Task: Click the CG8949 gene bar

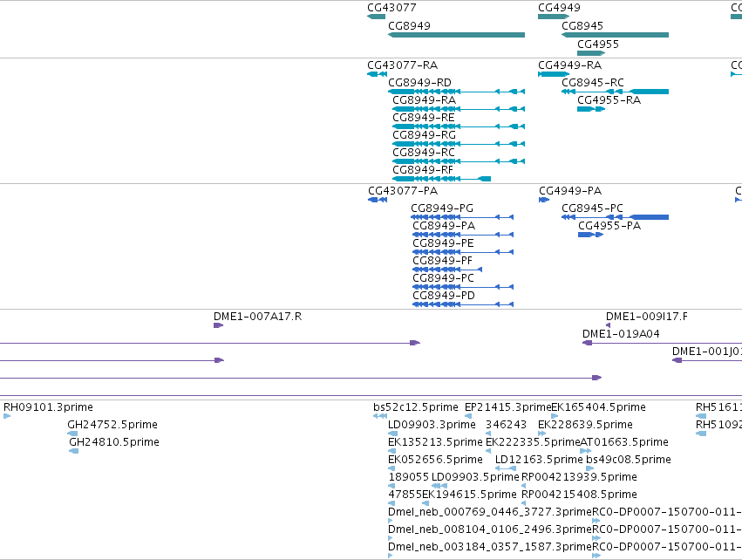Action: point(456,35)
